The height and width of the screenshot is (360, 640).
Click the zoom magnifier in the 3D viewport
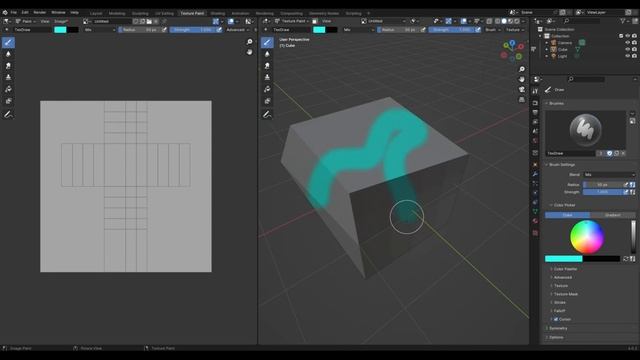point(522,69)
